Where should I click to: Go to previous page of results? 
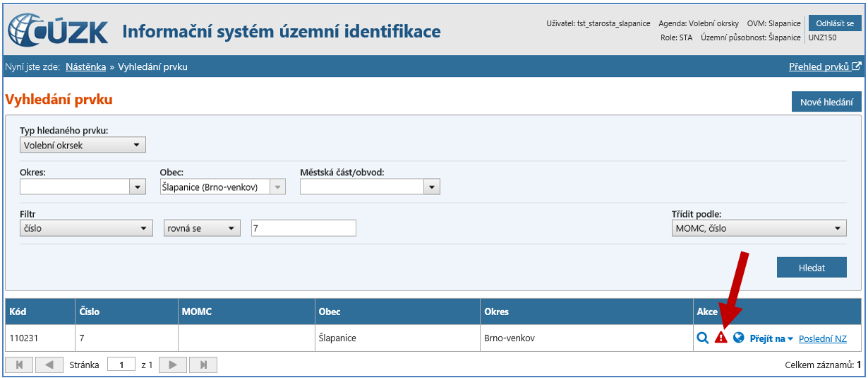coord(49,365)
